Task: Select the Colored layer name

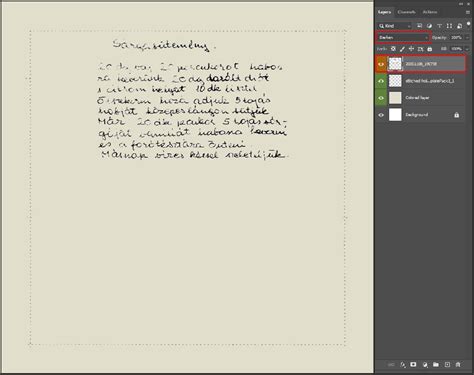Action: tap(417, 98)
